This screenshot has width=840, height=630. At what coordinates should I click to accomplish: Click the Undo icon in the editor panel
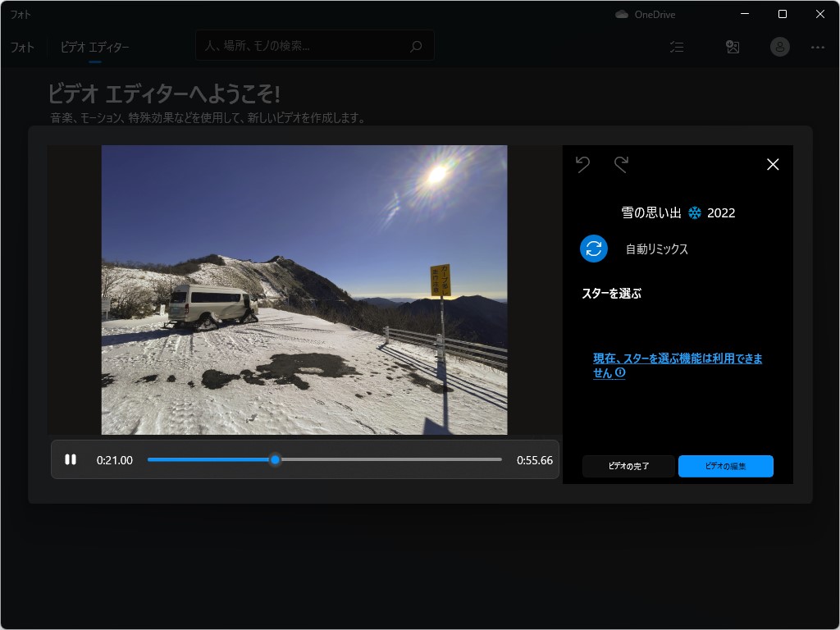click(x=583, y=164)
